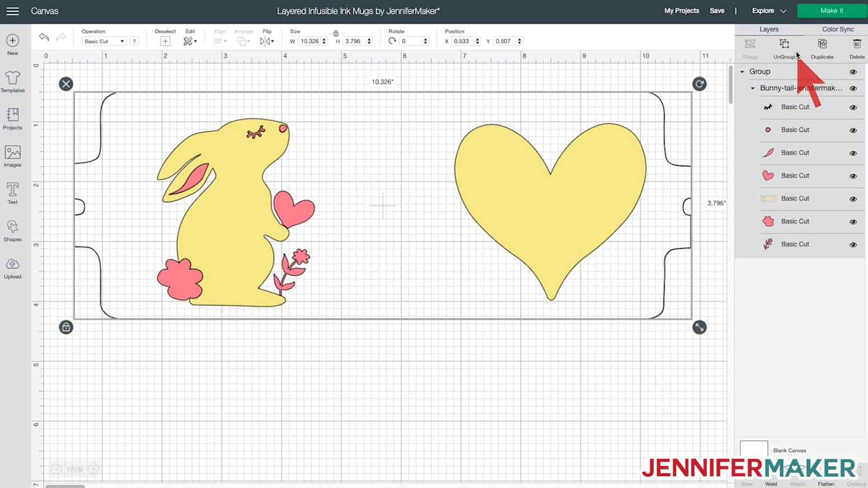Screen dimensions: 868x488
Task: Expand the Explore dropdown
Action: 769,11
